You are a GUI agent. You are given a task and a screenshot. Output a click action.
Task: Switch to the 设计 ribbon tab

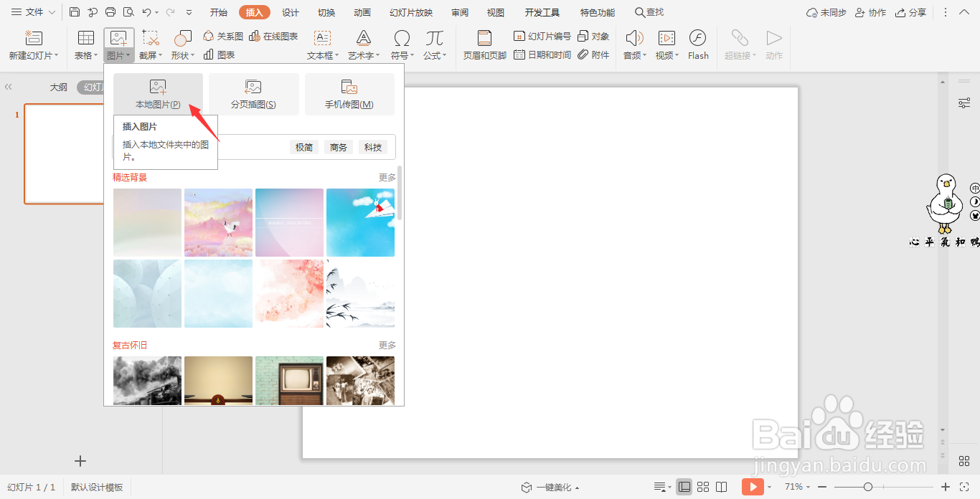point(290,11)
